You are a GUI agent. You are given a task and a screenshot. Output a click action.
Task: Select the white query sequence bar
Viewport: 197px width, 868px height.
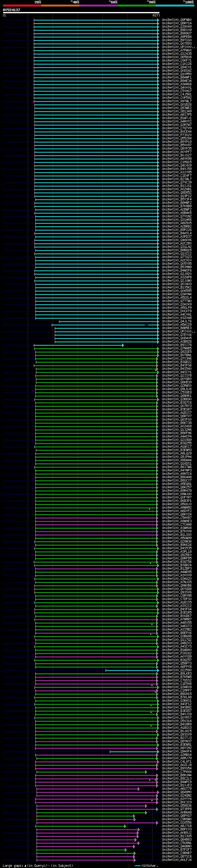(x=81, y=13)
